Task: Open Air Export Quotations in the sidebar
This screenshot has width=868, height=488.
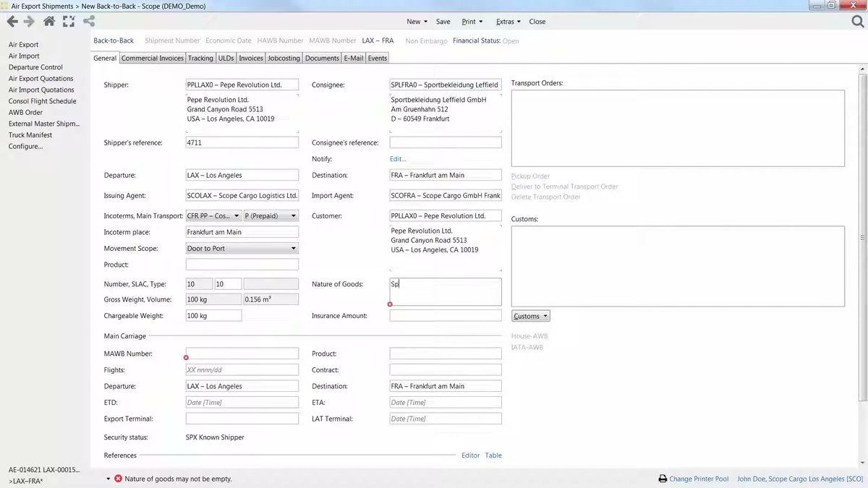Action: click(x=41, y=78)
